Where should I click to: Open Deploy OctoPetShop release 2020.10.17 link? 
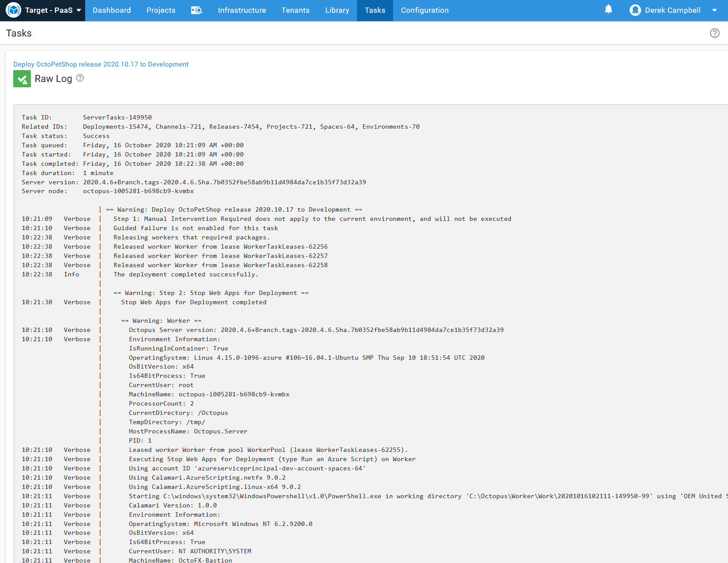[101, 64]
